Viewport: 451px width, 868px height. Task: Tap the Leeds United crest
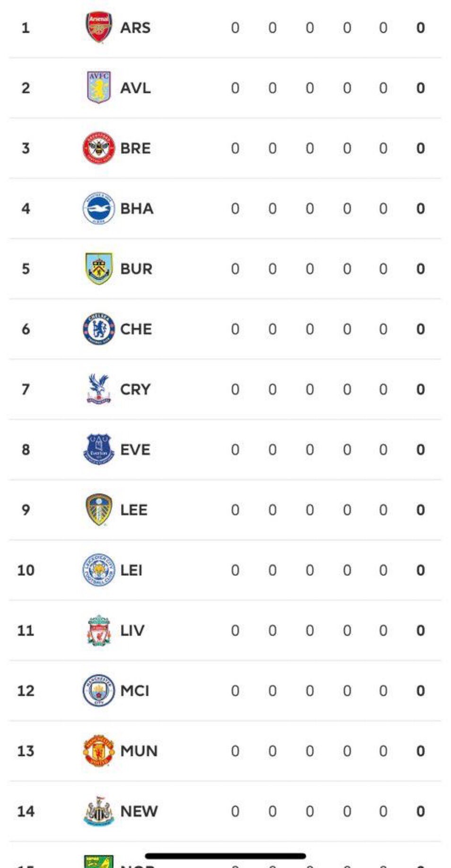pyautogui.click(x=98, y=510)
